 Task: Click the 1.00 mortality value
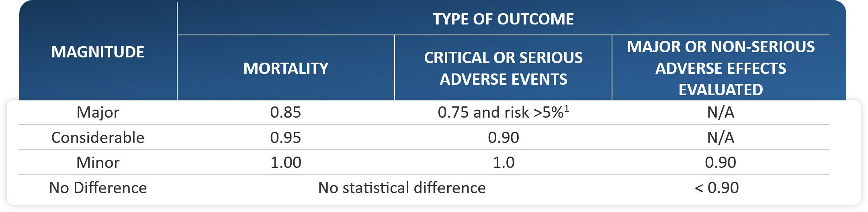coord(286,163)
